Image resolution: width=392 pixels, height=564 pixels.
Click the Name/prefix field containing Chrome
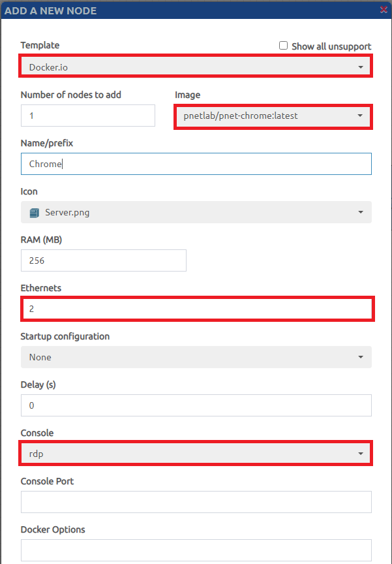point(196,164)
